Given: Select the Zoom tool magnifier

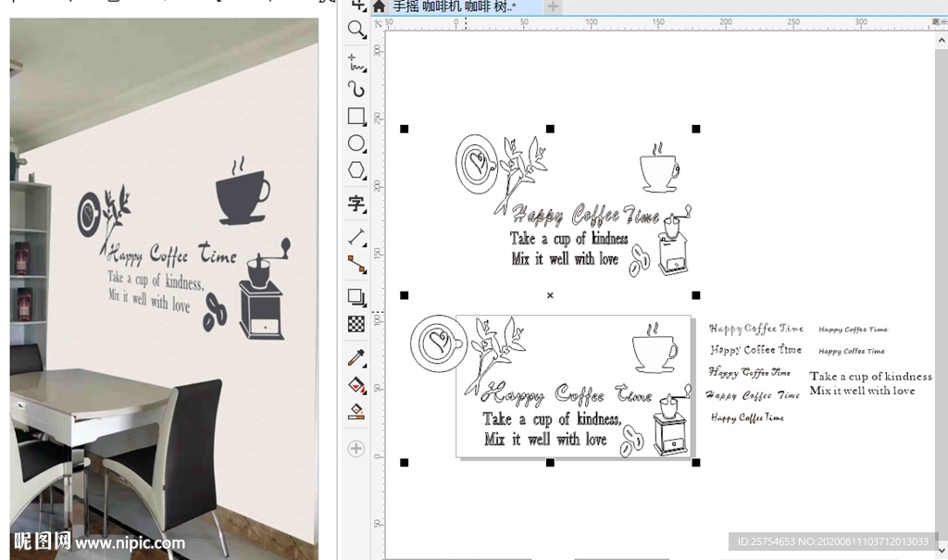Looking at the screenshot, I should 356,30.
